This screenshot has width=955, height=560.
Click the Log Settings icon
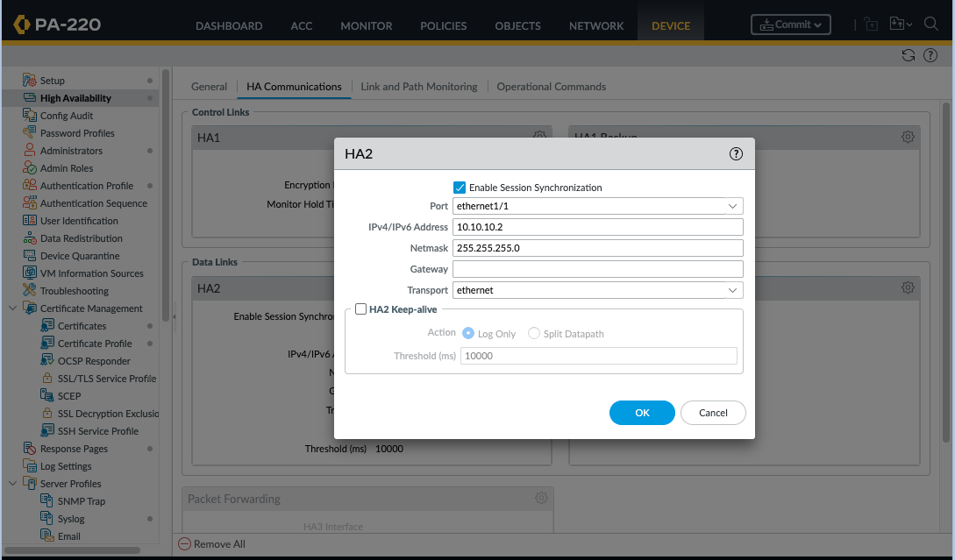point(29,466)
